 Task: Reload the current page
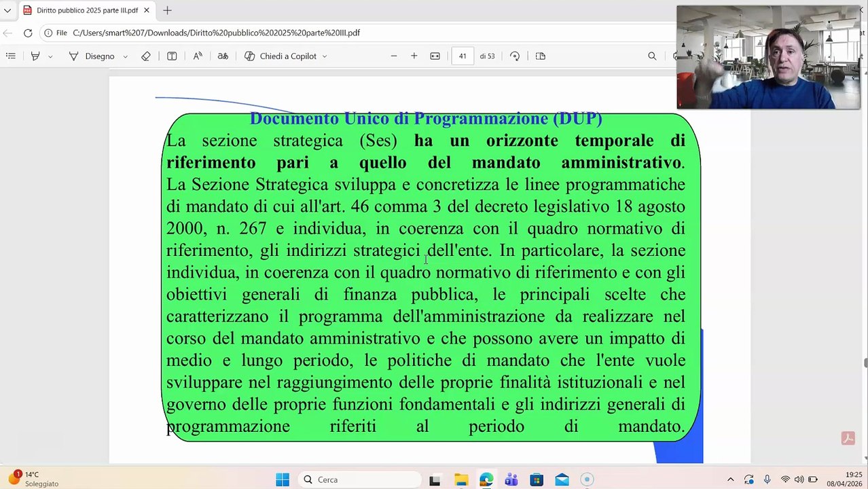(x=28, y=33)
